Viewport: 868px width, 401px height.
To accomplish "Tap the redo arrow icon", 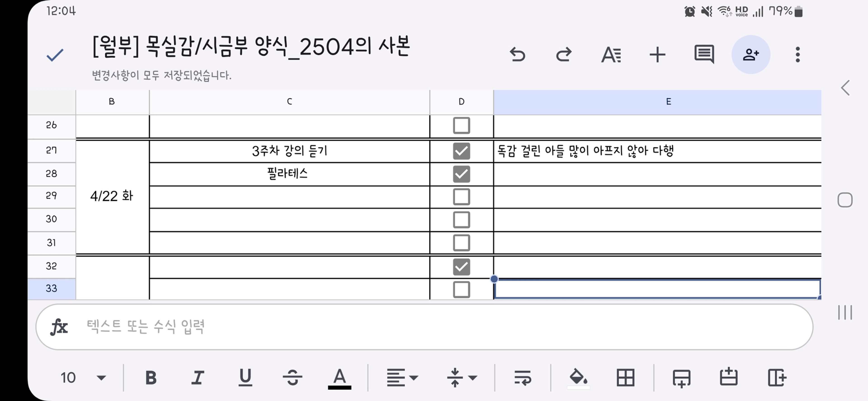I will tap(564, 55).
